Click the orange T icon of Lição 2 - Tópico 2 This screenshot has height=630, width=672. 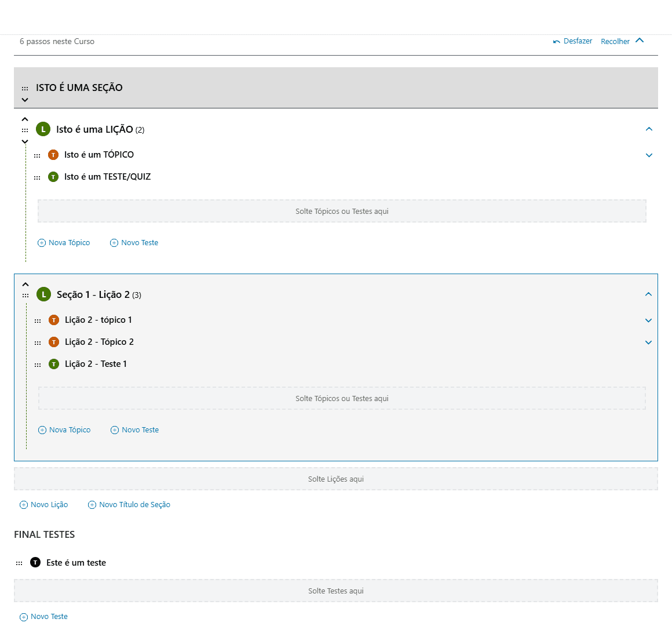53,342
